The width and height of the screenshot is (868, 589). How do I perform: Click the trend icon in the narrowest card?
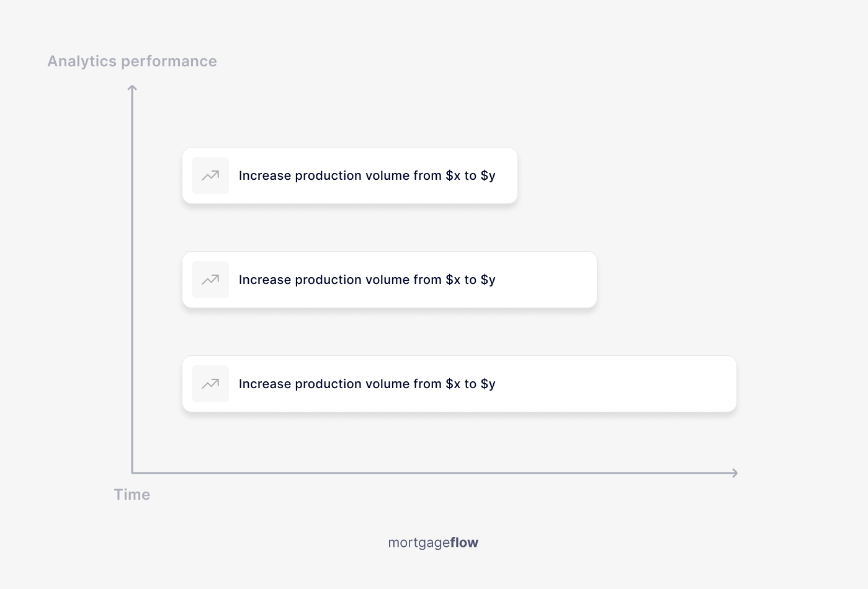coord(210,175)
